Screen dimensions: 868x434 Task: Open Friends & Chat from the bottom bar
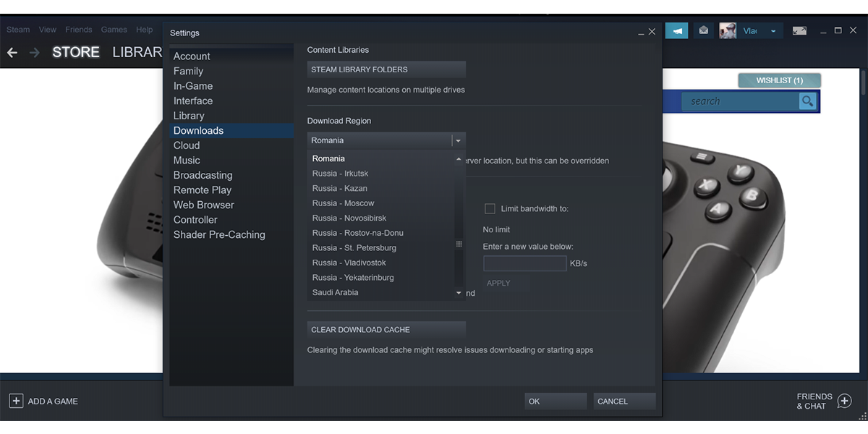(x=823, y=401)
